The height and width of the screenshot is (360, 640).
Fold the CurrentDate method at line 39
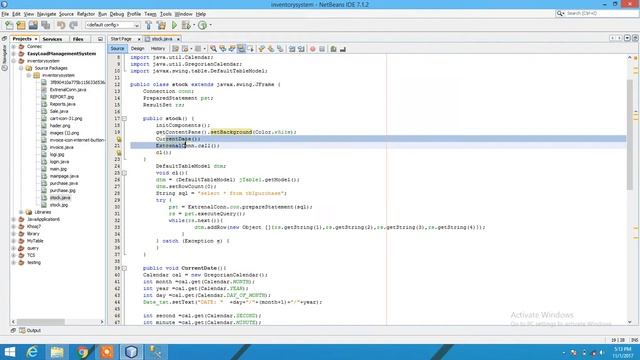[124, 268]
